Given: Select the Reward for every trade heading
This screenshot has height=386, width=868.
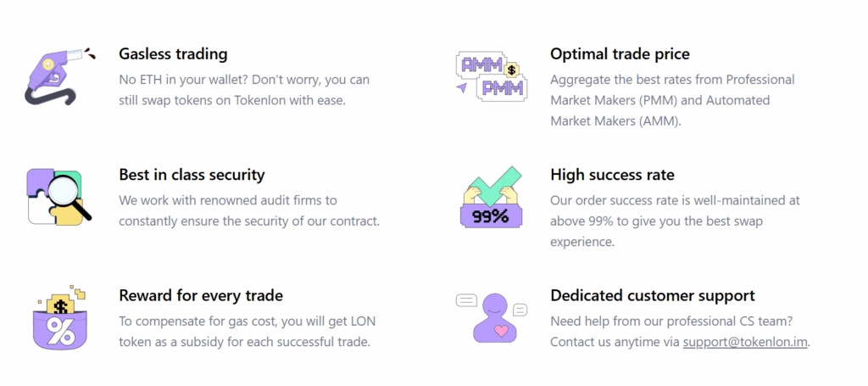Looking at the screenshot, I should tap(201, 295).
